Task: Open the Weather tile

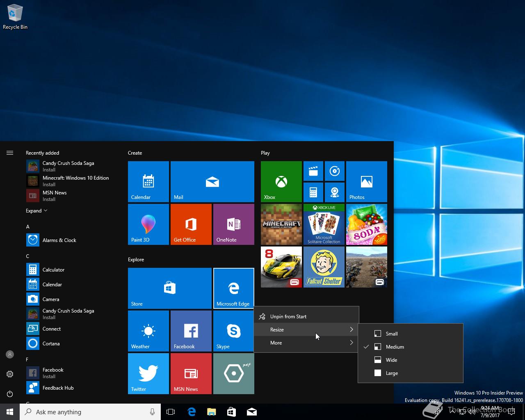Action: pyautogui.click(x=148, y=331)
